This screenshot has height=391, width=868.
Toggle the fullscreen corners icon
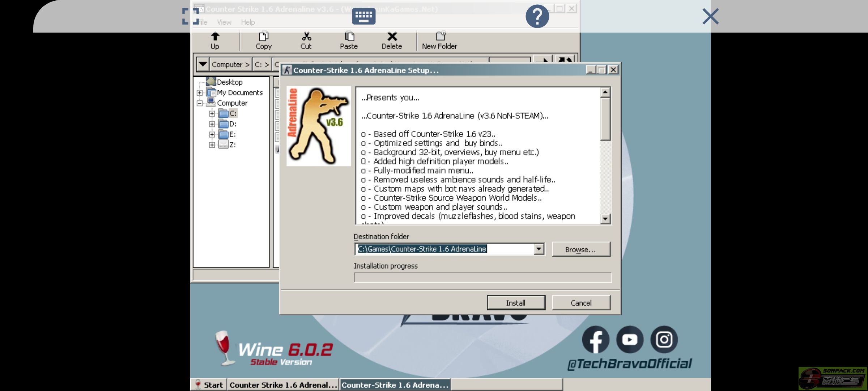(190, 16)
